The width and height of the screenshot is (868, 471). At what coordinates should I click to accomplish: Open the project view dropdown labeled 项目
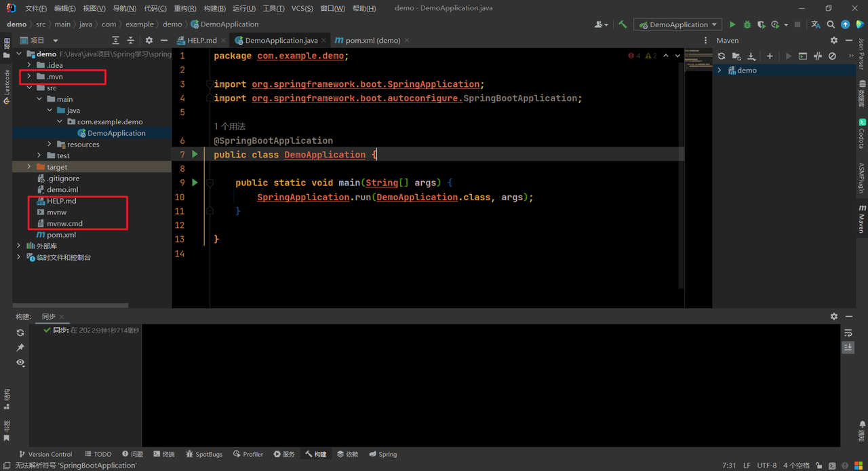[x=39, y=41]
